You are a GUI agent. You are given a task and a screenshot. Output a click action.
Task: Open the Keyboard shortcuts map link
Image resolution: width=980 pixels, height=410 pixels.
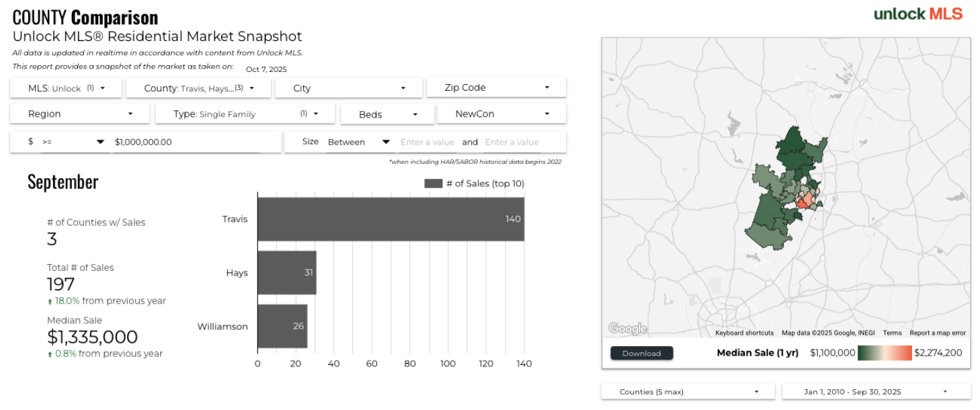[x=744, y=333]
